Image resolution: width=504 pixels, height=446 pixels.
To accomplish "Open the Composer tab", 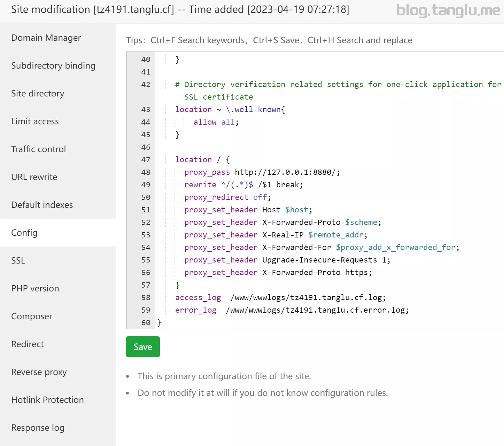I will point(32,316).
